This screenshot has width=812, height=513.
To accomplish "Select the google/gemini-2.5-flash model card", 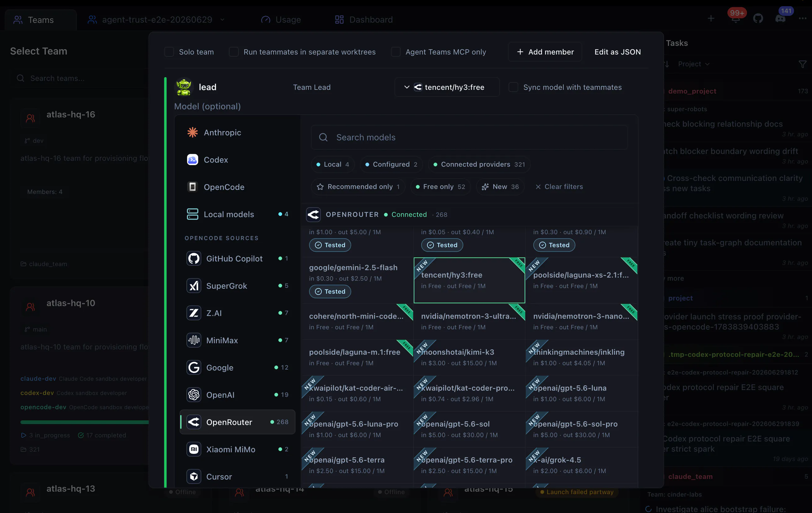I will (357, 280).
